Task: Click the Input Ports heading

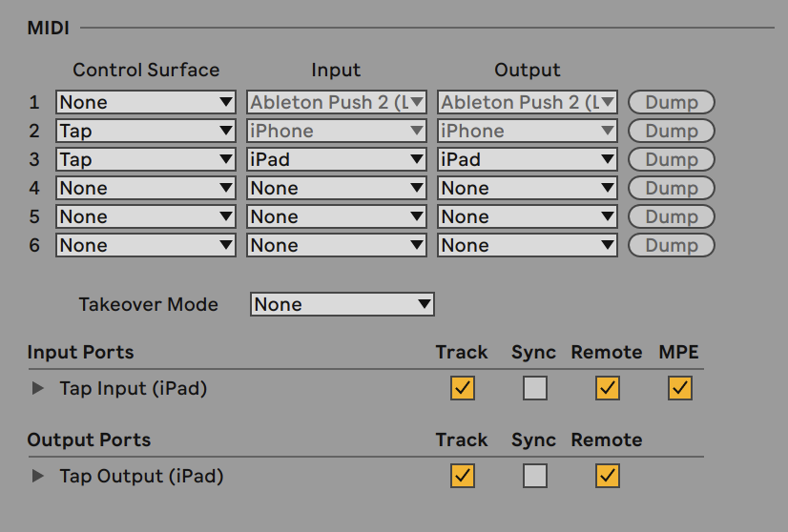Action: pyautogui.click(x=80, y=352)
